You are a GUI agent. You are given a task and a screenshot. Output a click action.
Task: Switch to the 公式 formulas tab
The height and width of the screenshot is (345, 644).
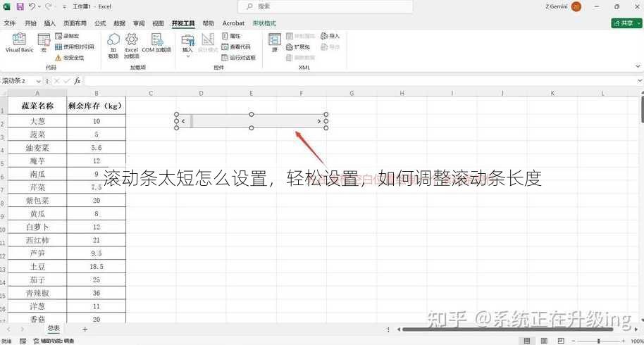pos(100,23)
